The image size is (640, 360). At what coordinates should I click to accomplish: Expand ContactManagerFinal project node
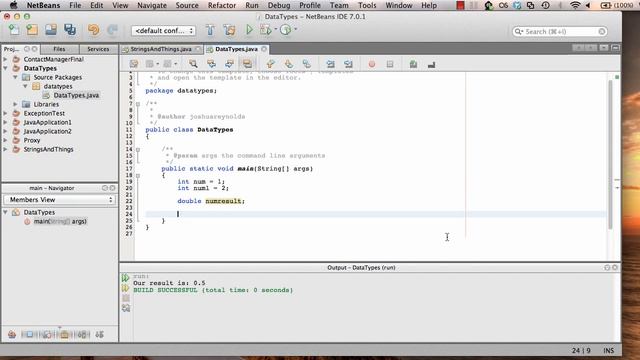coord(5,59)
